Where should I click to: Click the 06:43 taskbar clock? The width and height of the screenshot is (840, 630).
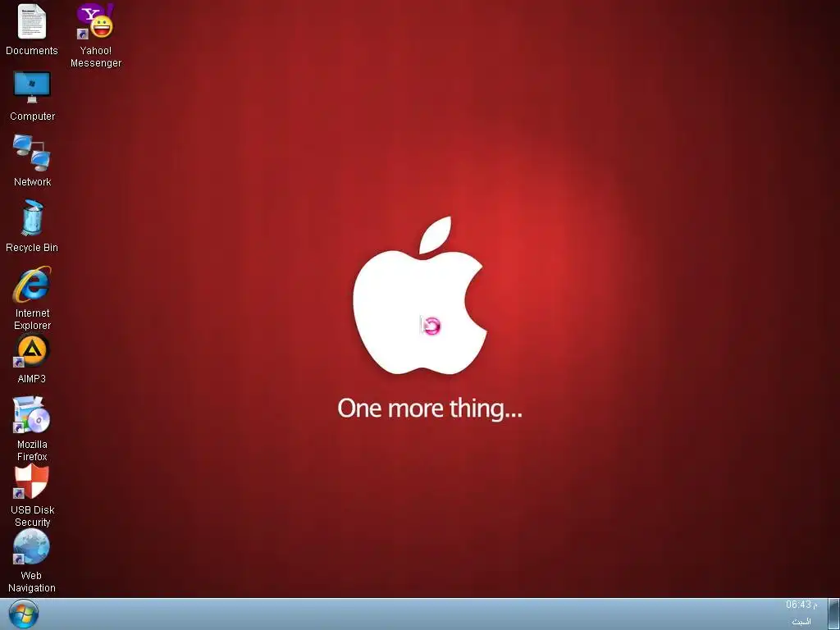coord(801,605)
